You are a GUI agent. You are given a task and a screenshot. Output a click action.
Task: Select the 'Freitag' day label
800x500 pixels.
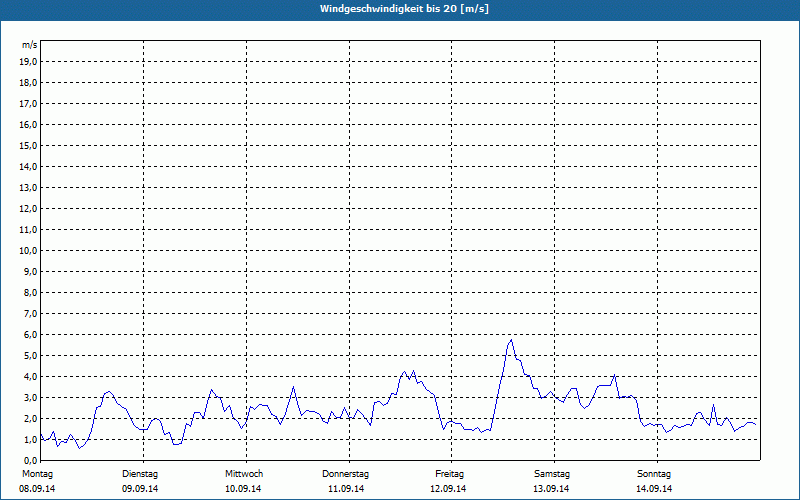click(x=449, y=474)
